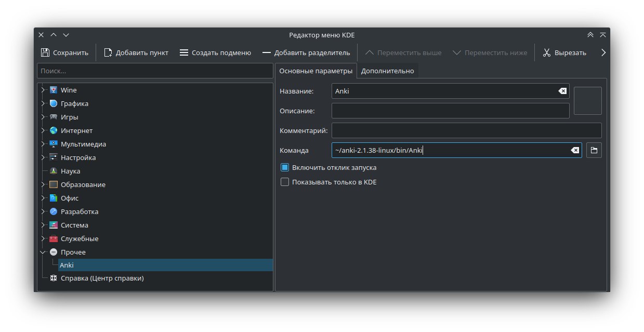Click the Добавить пункт toolbar button label
This screenshot has height=332, width=644.
point(142,52)
